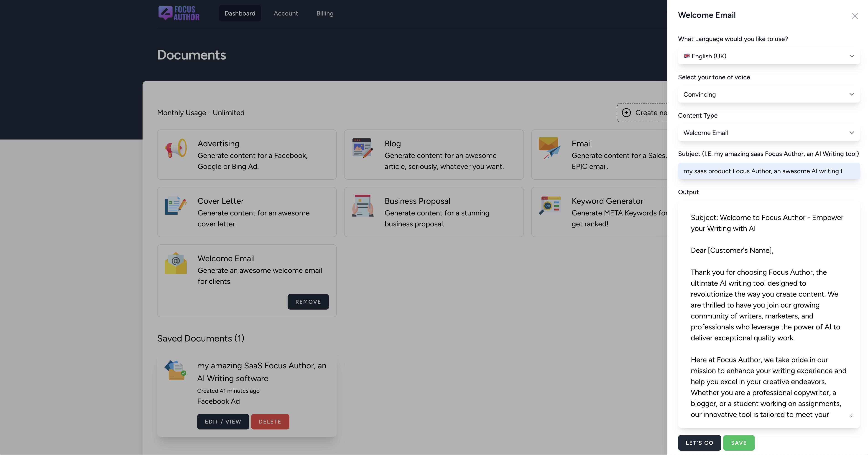Image resolution: width=868 pixels, height=455 pixels.
Task: Click the Blog article icon
Action: click(362, 148)
